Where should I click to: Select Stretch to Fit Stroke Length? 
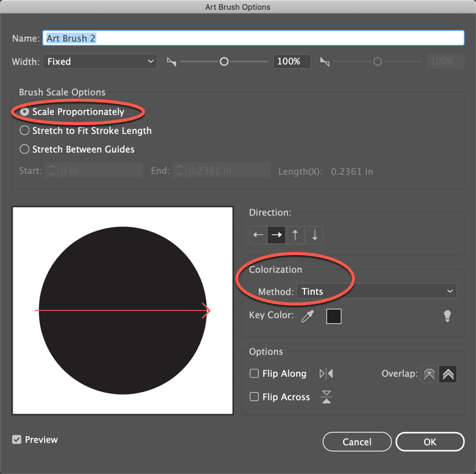pyautogui.click(x=24, y=131)
